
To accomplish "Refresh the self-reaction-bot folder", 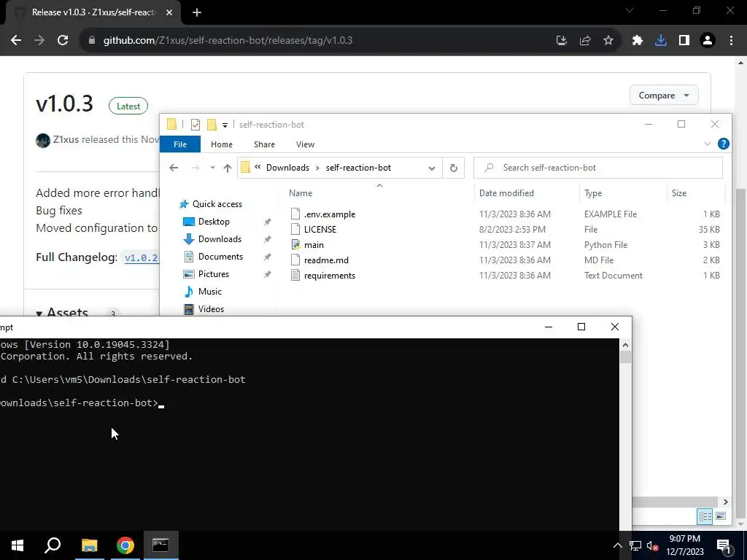I will (454, 168).
